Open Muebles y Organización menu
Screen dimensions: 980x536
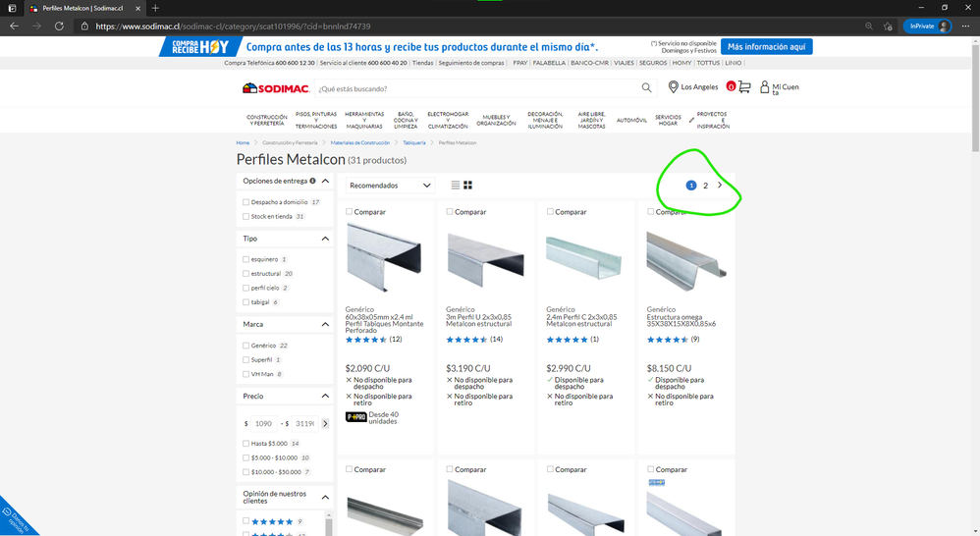pyautogui.click(x=496, y=120)
